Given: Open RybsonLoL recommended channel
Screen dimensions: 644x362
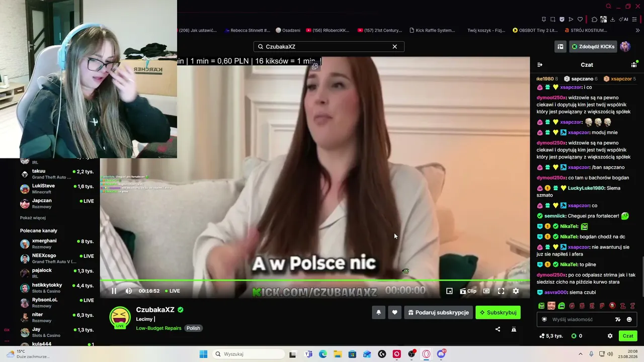Looking at the screenshot, I should [57, 303].
